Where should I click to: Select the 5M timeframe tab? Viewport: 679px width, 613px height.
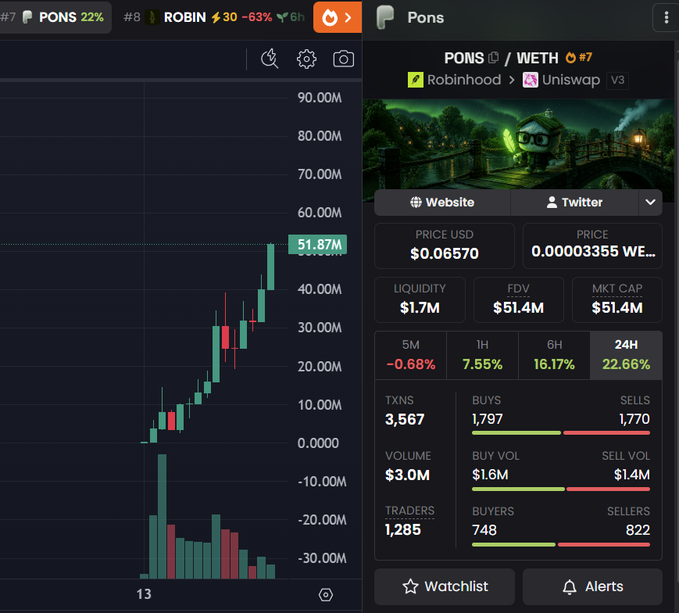click(411, 355)
